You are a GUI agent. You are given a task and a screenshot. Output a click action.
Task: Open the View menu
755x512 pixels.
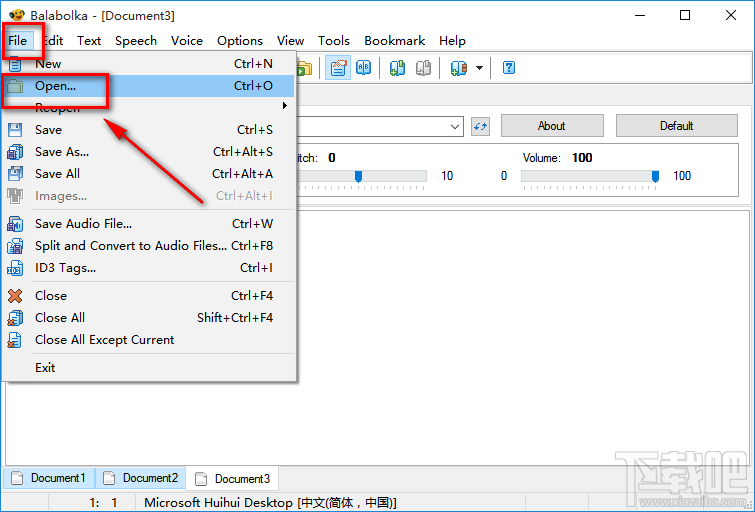coord(290,41)
